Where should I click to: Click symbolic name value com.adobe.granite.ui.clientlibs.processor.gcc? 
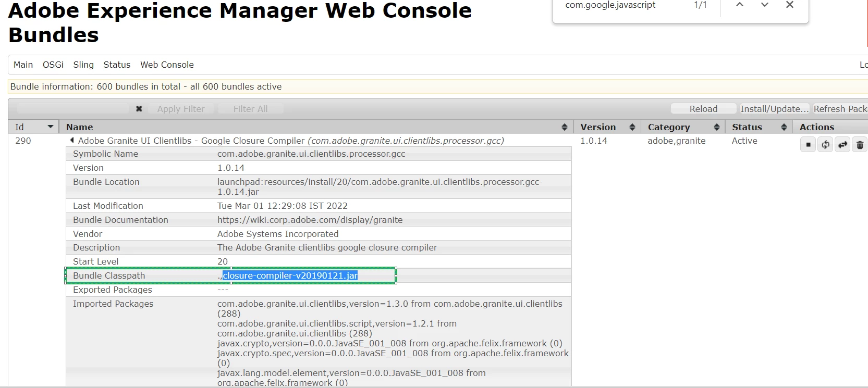[x=311, y=154]
